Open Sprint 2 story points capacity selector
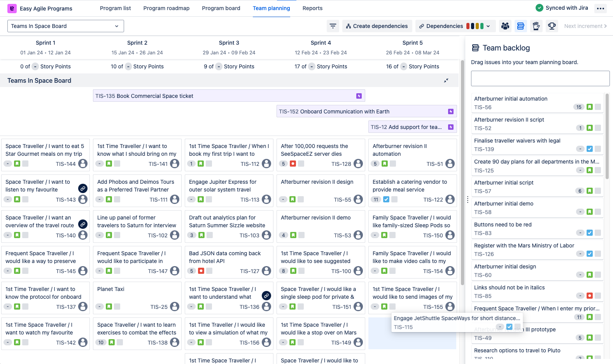This screenshot has height=364, width=613. pos(128,66)
